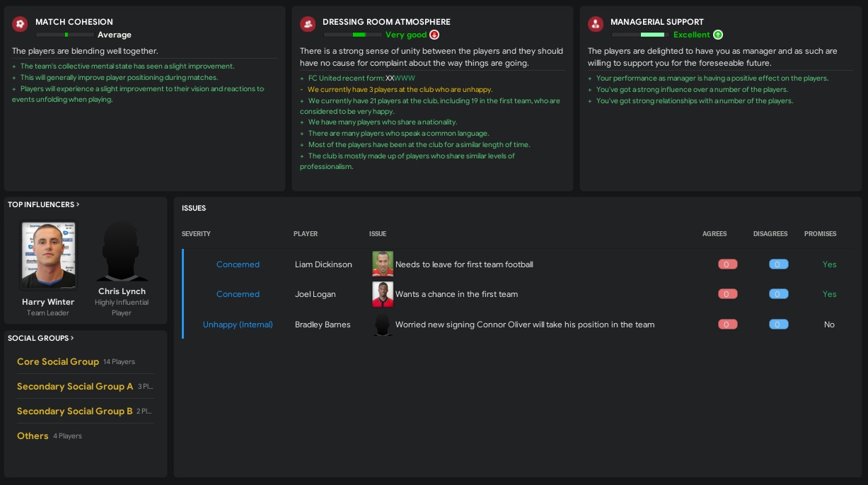This screenshot has width=868, height=485.
Task: Click the Match Cohesion level bar
Action: coord(64,35)
